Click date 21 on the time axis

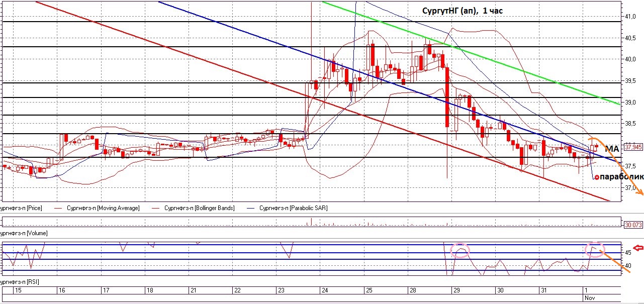tap(194, 291)
